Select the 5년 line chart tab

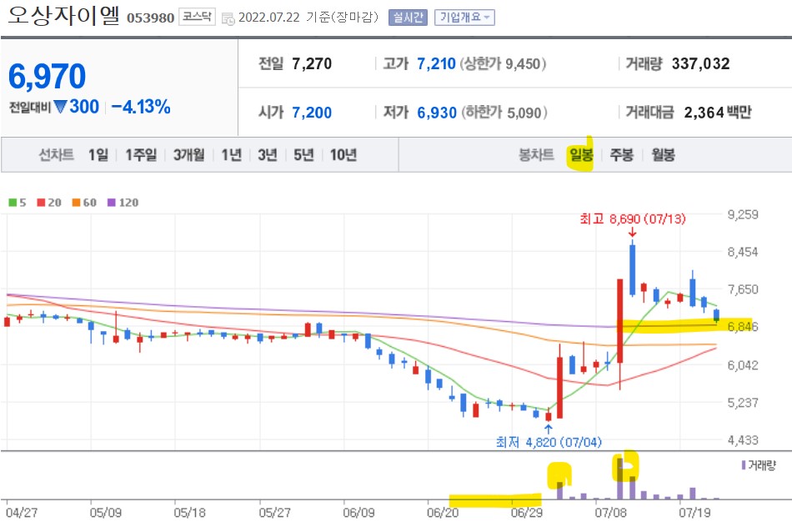click(x=303, y=154)
